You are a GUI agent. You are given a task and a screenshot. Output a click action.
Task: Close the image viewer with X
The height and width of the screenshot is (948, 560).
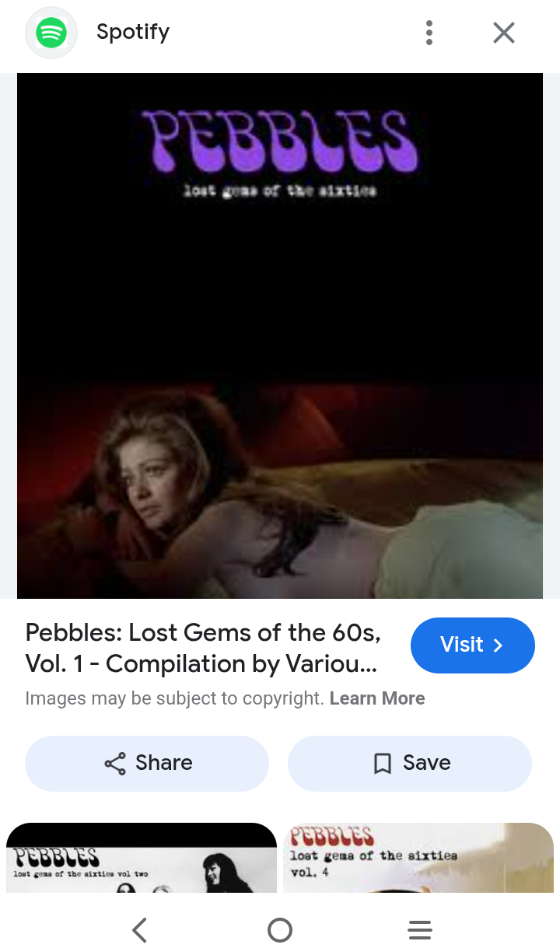click(x=504, y=33)
